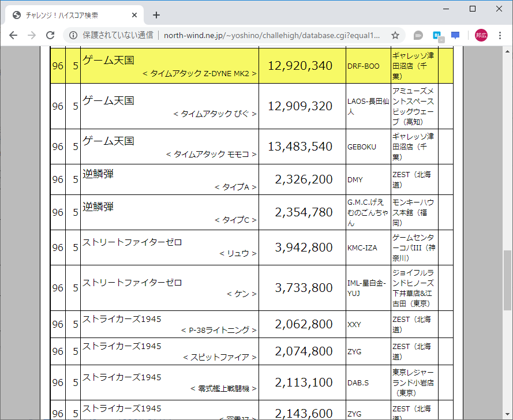Image resolution: width=513 pixels, height=420 pixels.
Task: Click ストライカーズ1945 title in スピットファイア row
Action: 122,346
